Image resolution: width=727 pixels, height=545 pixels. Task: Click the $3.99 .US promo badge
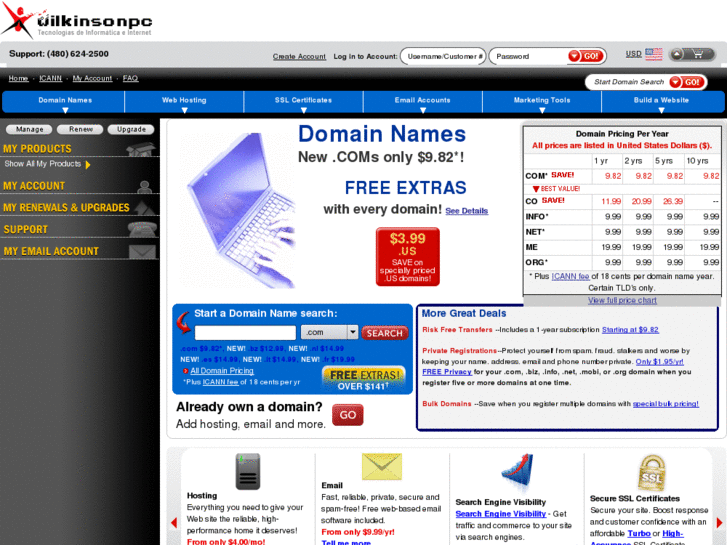click(408, 256)
